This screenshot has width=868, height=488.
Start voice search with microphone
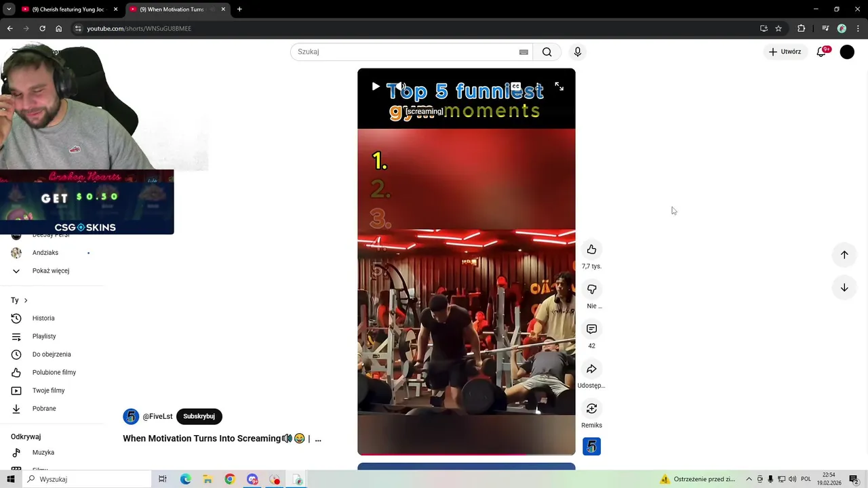578,52
